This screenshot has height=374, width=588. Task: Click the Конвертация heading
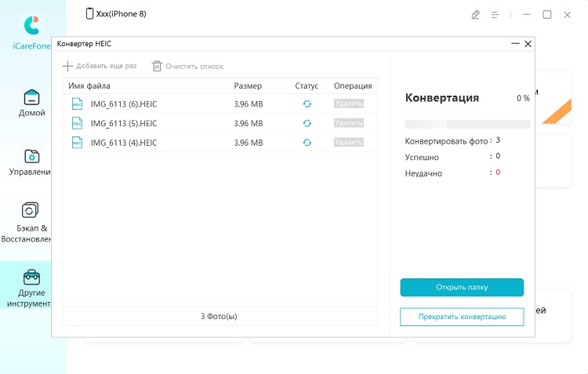click(x=441, y=97)
